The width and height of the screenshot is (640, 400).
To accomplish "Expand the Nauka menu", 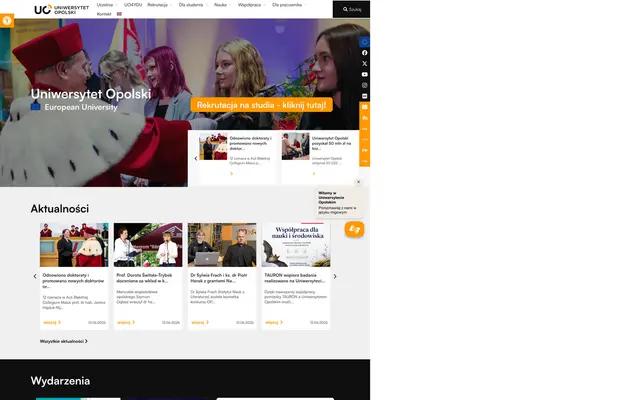I will (x=222, y=5).
